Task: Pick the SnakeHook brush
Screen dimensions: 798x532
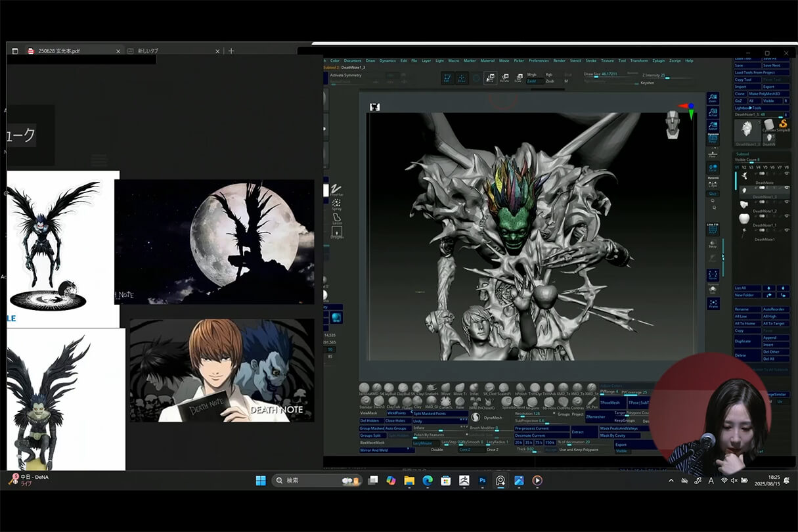Action: point(432,388)
